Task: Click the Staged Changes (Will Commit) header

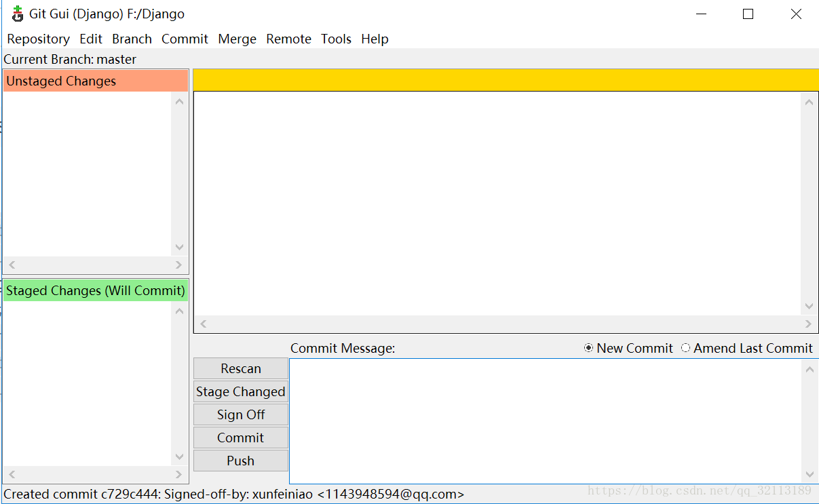Action: tap(95, 290)
